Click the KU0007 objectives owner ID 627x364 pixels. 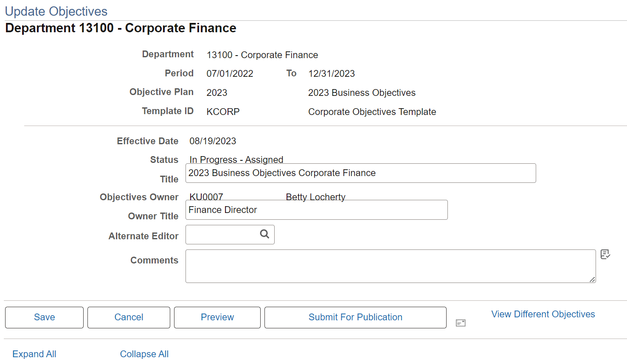pos(206,197)
